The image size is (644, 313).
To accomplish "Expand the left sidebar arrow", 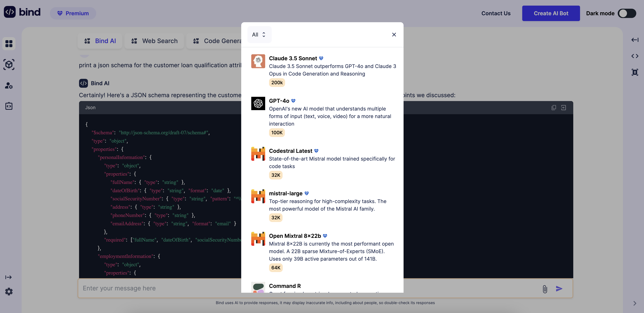I will coord(8,277).
